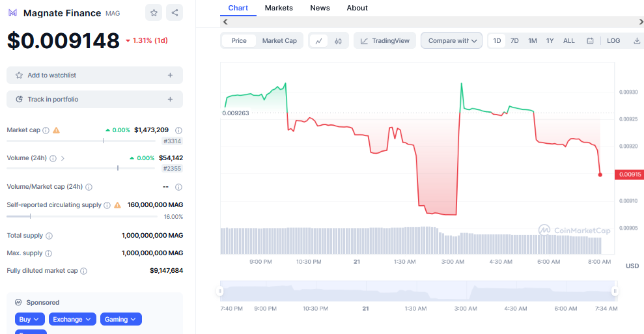The image size is (644, 334).
Task: Click the 1.31% (1d) price change
Action: (147, 40)
